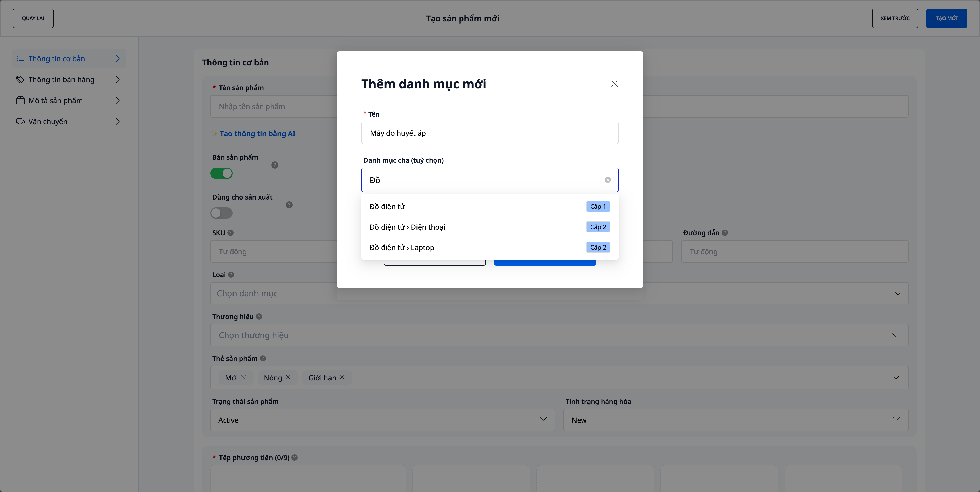
Task: Open the Chọn danh mục dropdown
Action: (x=559, y=293)
